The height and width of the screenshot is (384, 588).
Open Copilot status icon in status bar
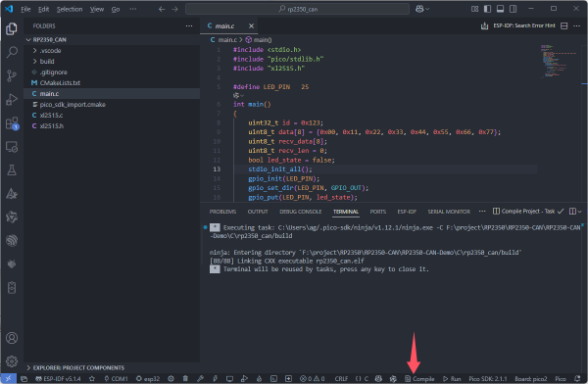click(x=378, y=379)
